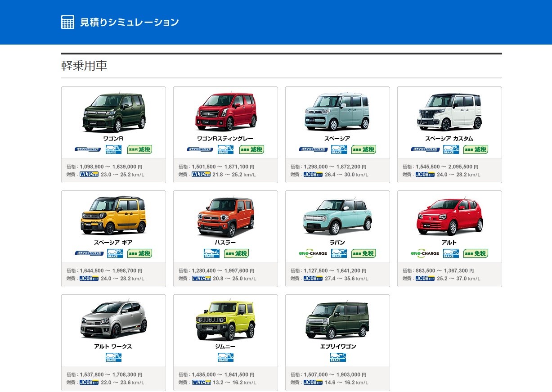Click the スペーシア 減税 tax badge
This screenshot has width=552, height=392.
(364, 149)
